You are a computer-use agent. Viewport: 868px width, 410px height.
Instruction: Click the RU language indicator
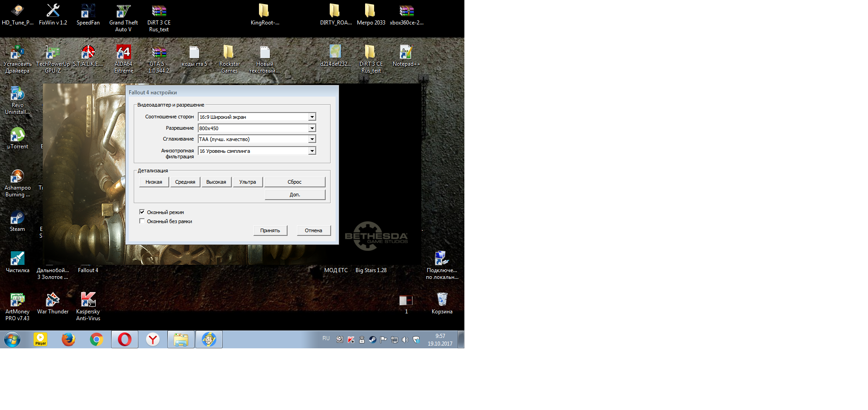point(326,338)
